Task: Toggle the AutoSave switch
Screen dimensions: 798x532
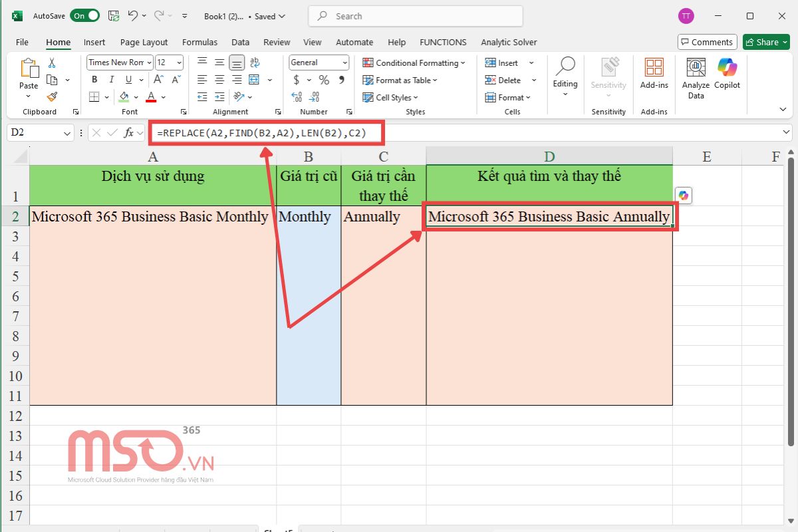Action: [x=84, y=16]
